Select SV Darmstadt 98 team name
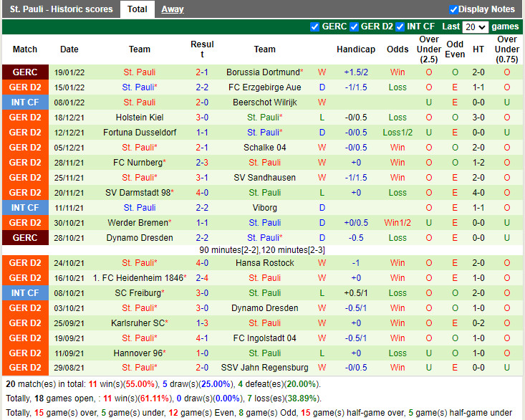This screenshot has height=420, width=525. point(138,193)
